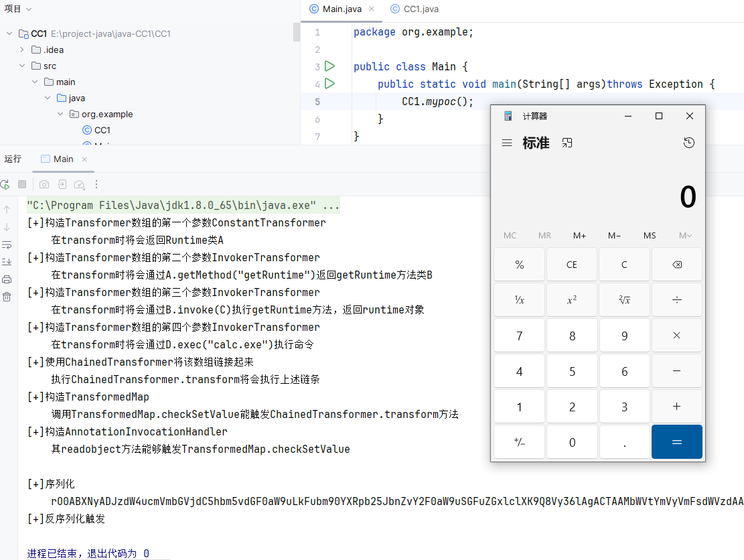Image resolution: width=744 pixels, height=560 pixels.
Task: Collapse the main folder in tree
Action: tap(35, 82)
